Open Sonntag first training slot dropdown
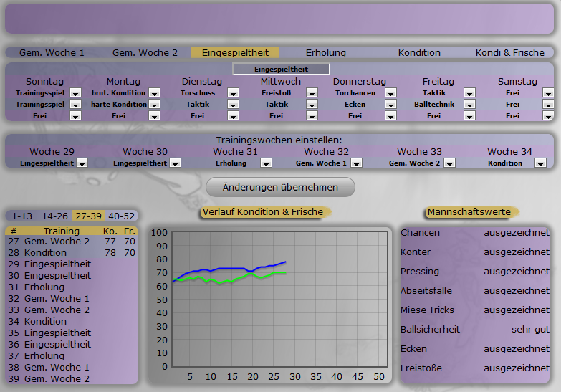 tap(75, 93)
